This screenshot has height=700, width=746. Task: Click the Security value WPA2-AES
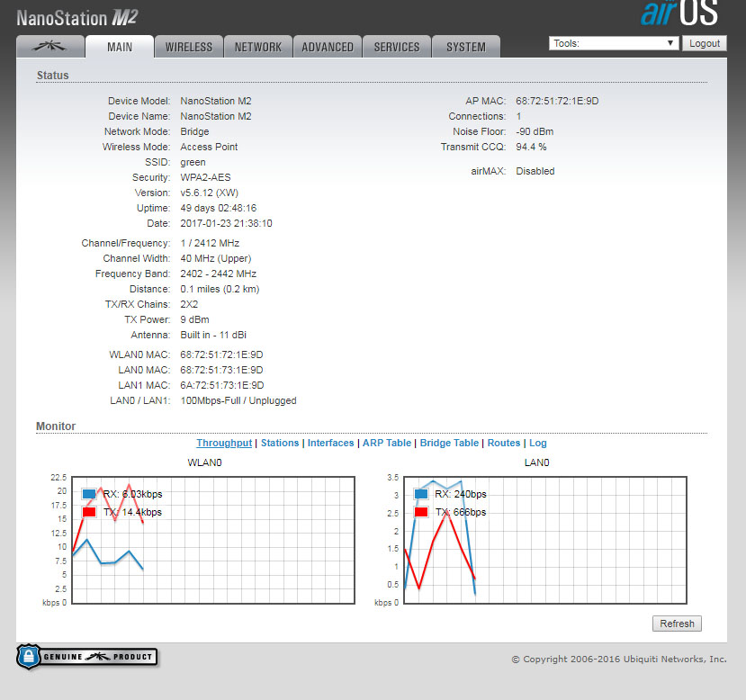205,177
